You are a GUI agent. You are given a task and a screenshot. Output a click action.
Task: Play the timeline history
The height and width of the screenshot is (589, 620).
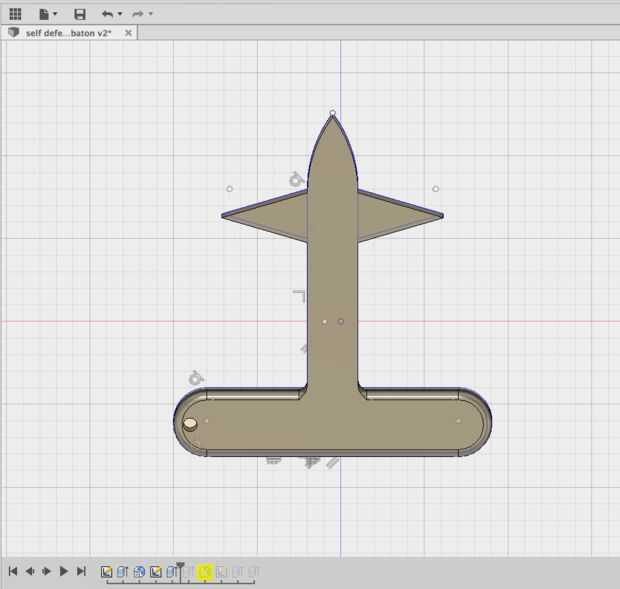coord(63,571)
